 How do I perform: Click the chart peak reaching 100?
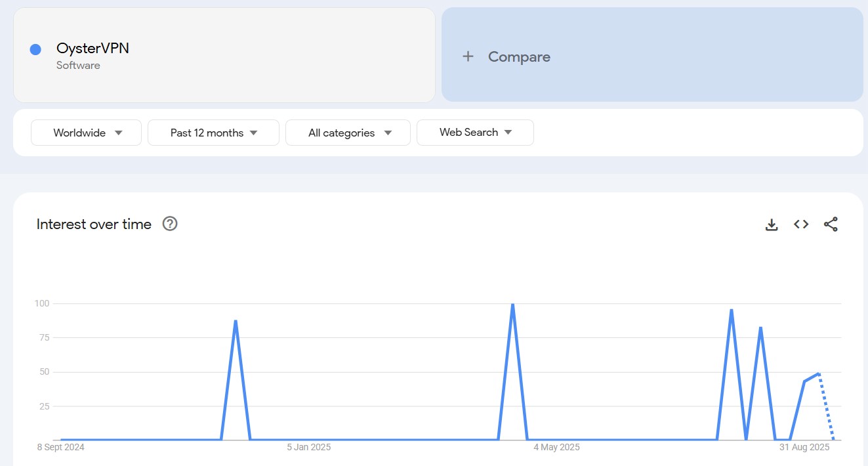click(x=512, y=305)
